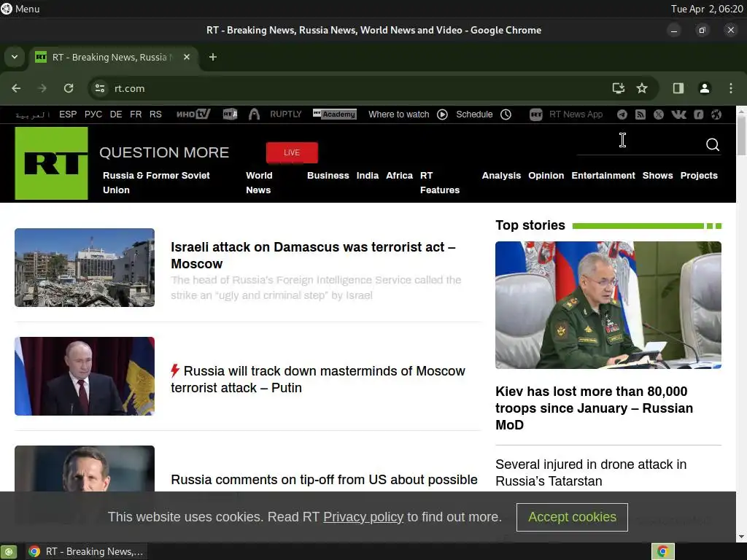Viewport: 747px width, 560px height.
Task: Open the Putin article thumbnail
Action: coord(85,376)
